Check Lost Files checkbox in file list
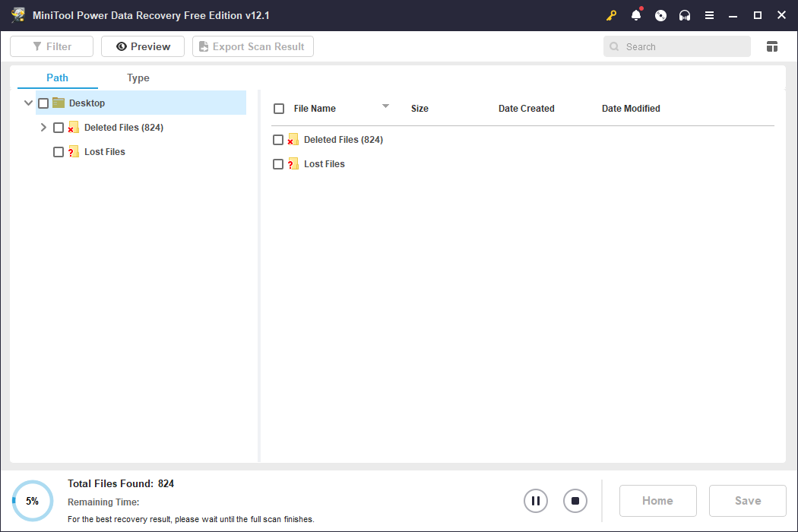 (x=278, y=164)
